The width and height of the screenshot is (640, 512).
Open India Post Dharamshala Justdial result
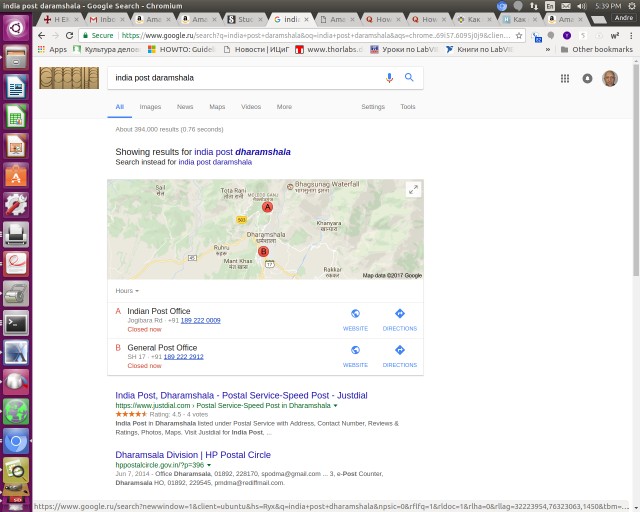tap(241, 395)
